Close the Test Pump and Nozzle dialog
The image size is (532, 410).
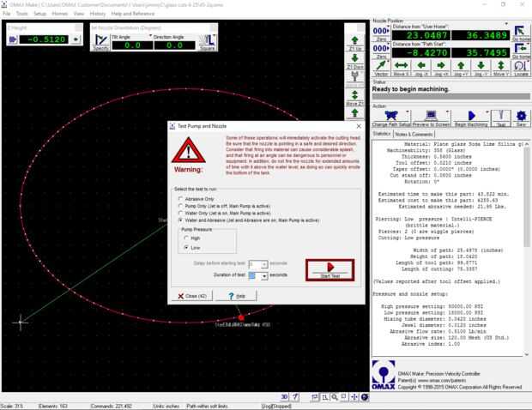pos(359,126)
